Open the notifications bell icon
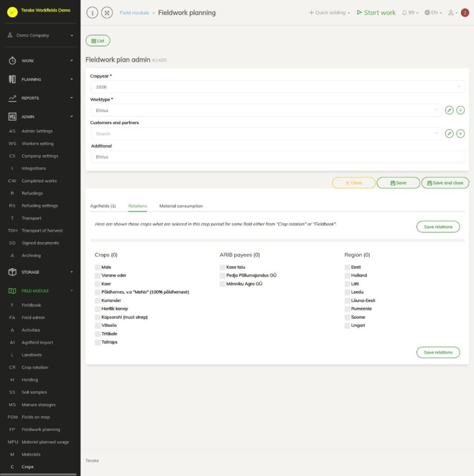The height and width of the screenshot is (476, 474). pyautogui.click(x=404, y=13)
